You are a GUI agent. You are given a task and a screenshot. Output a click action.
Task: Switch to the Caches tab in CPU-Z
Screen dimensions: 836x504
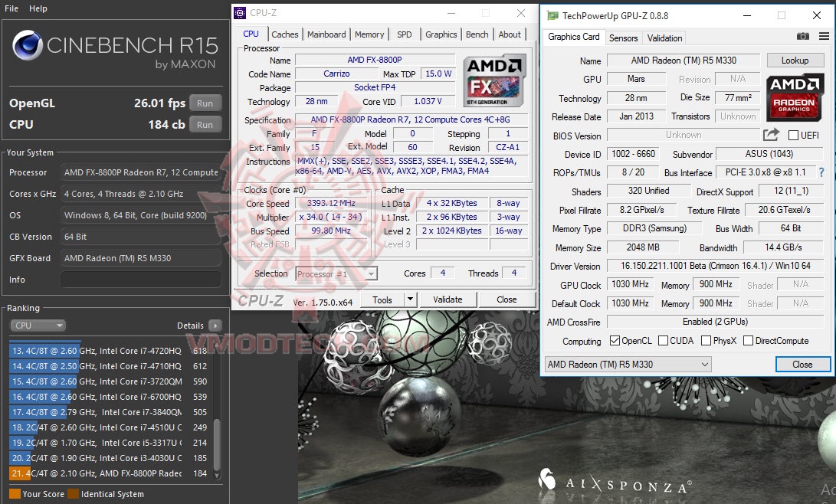pos(285,34)
